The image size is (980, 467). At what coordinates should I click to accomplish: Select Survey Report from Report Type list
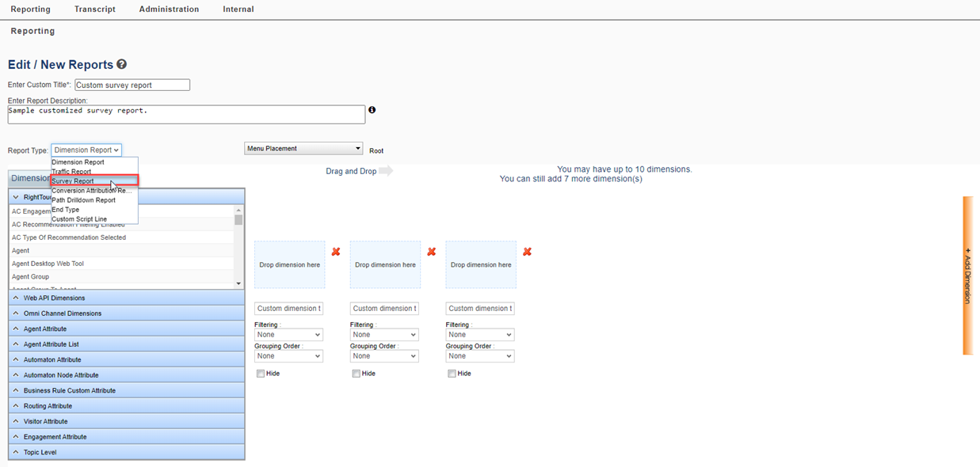[73, 181]
